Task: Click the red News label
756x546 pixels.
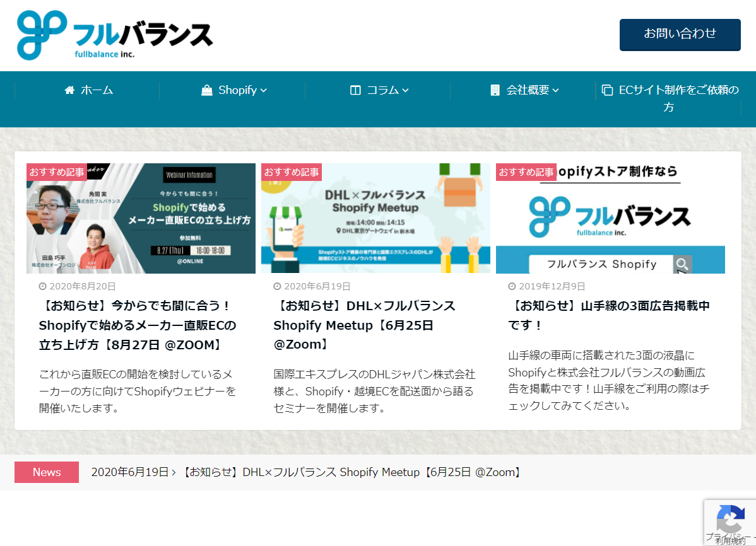Action: click(47, 472)
